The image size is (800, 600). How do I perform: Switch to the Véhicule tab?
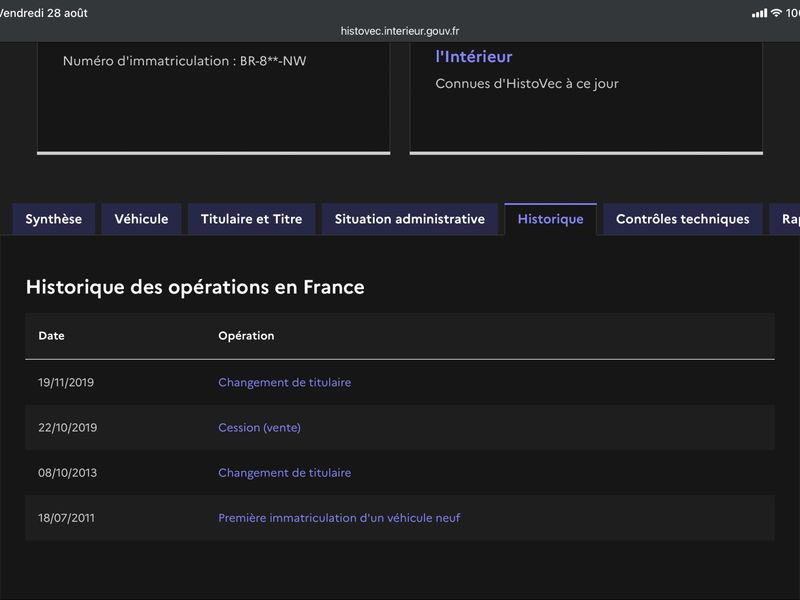pyautogui.click(x=141, y=219)
